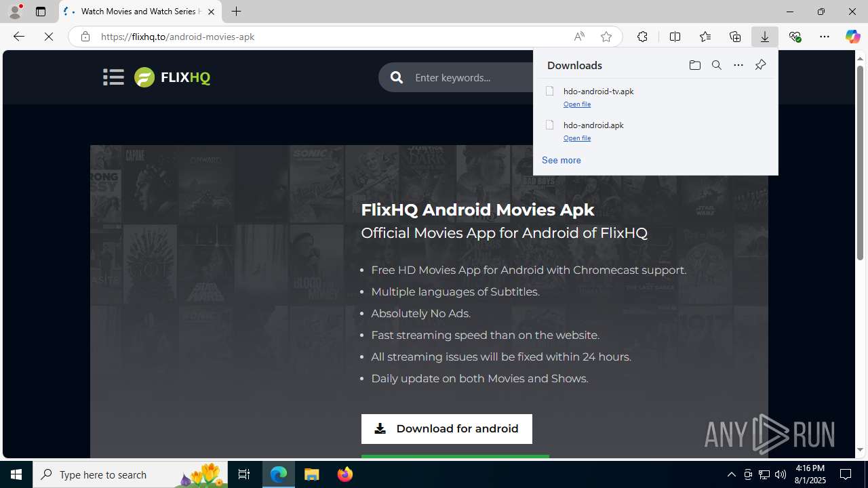This screenshot has width=868, height=488.
Task: Click the page vertical scrollbar thumb
Action: pyautogui.click(x=860, y=163)
